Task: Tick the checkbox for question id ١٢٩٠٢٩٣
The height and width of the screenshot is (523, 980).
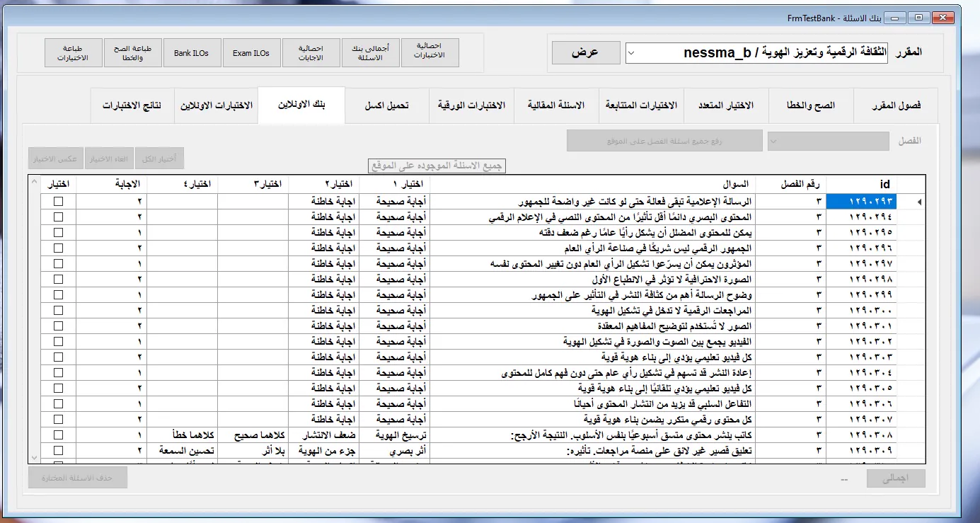Action: 58,201
